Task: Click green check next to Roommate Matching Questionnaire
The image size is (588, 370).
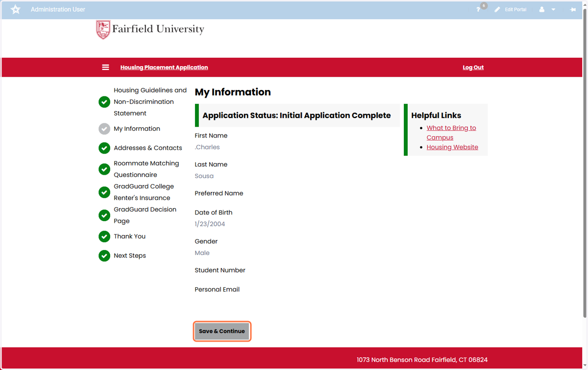Action: (x=104, y=169)
